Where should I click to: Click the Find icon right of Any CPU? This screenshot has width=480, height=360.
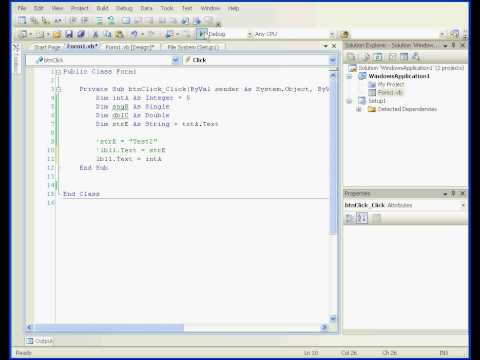coord(345,34)
